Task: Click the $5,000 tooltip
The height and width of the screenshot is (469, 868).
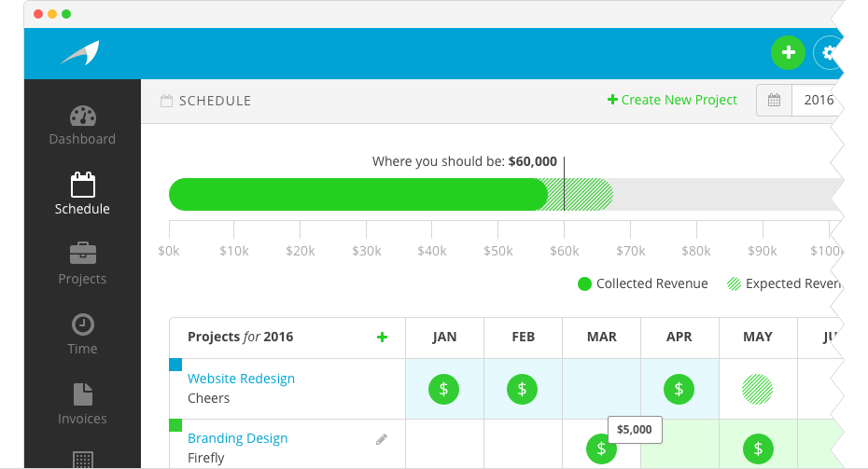Action: [635, 430]
